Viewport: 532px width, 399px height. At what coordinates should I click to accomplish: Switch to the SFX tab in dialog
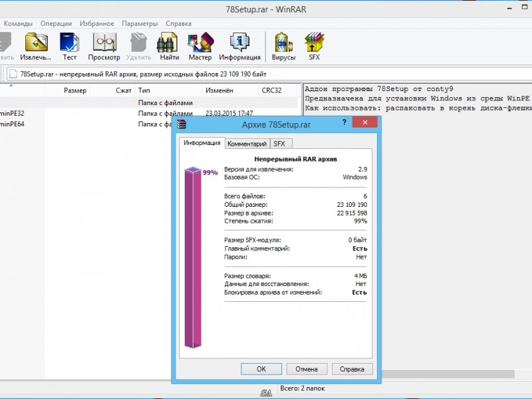(x=279, y=144)
